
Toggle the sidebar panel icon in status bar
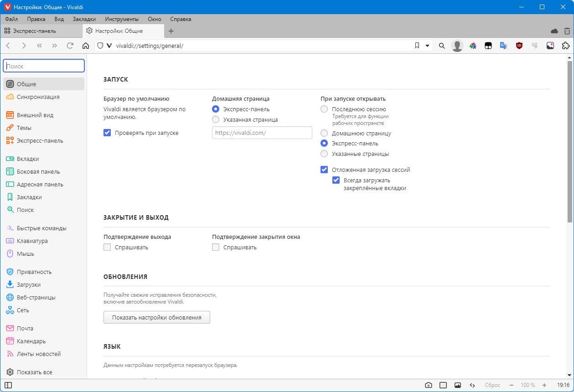tap(8, 385)
